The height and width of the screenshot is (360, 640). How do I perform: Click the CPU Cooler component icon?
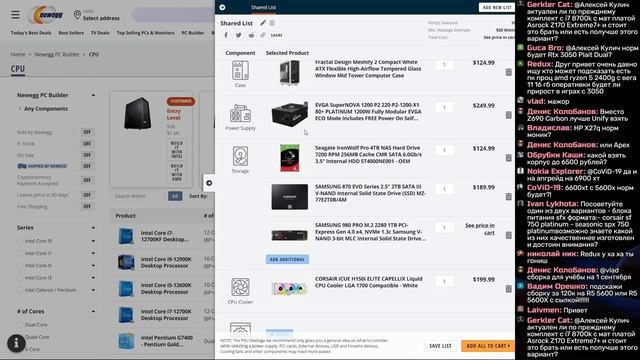click(x=240, y=287)
